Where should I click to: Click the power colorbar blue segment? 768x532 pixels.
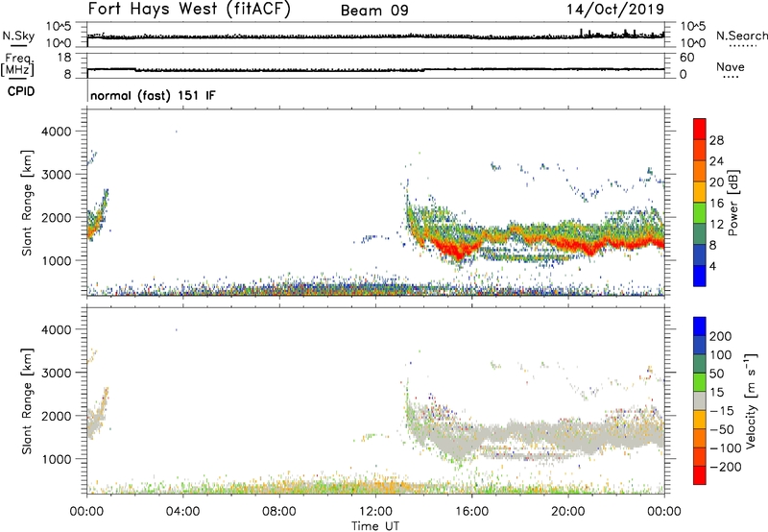click(700, 276)
